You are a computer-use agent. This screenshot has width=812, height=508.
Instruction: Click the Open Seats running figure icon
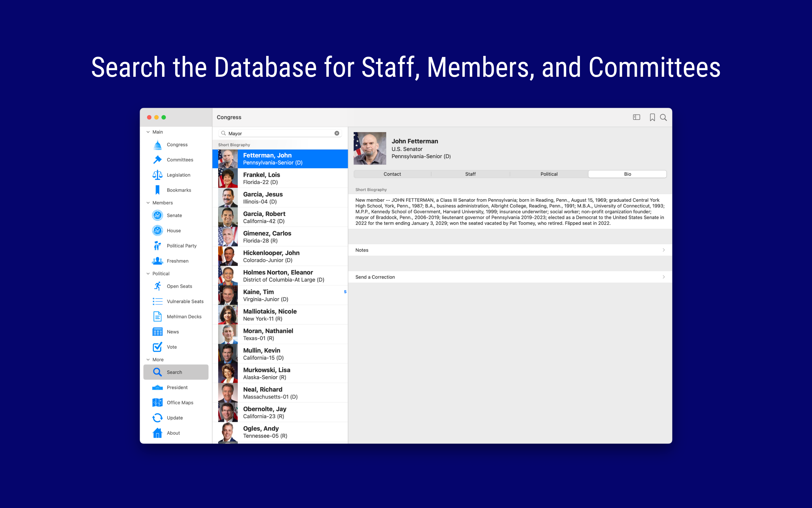click(x=157, y=286)
